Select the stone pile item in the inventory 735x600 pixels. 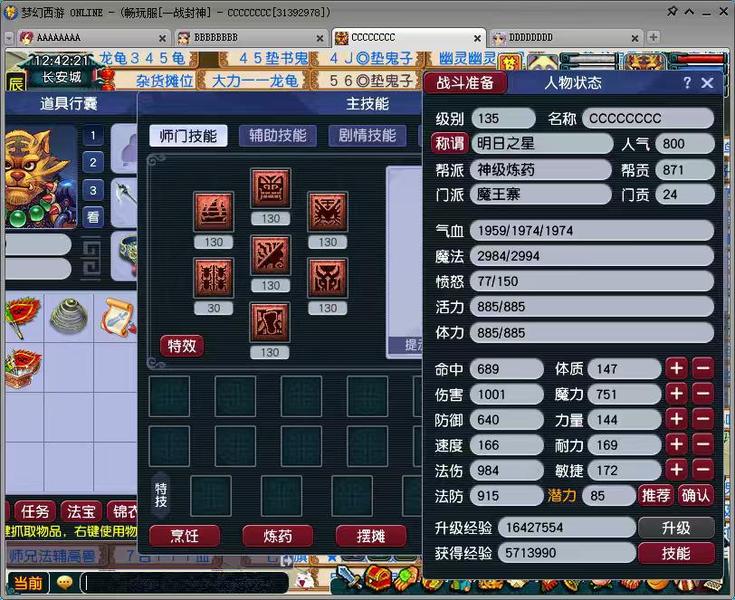(x=69, y=316)
